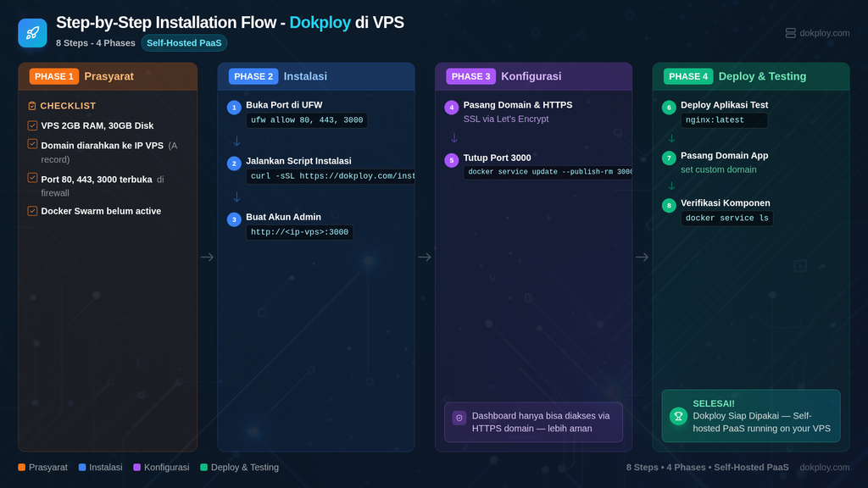Toggle Domain diarahkan ke IP VPS checkbox

pos(33,144)
